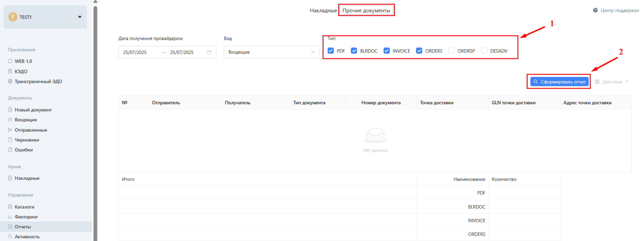
Task: Click the TEST1 avatar circle
Action: [x=13, y=17]
